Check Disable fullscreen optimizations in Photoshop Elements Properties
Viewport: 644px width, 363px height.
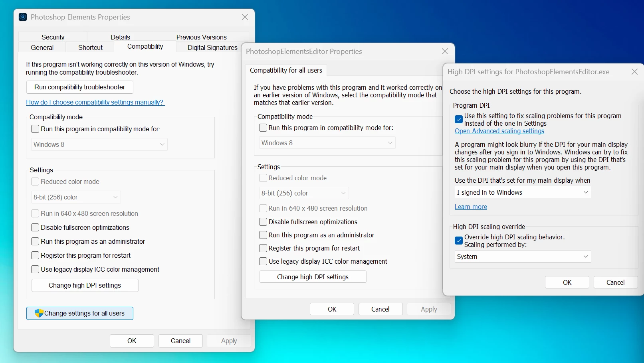pyautogui.click(x=35, y=227)
